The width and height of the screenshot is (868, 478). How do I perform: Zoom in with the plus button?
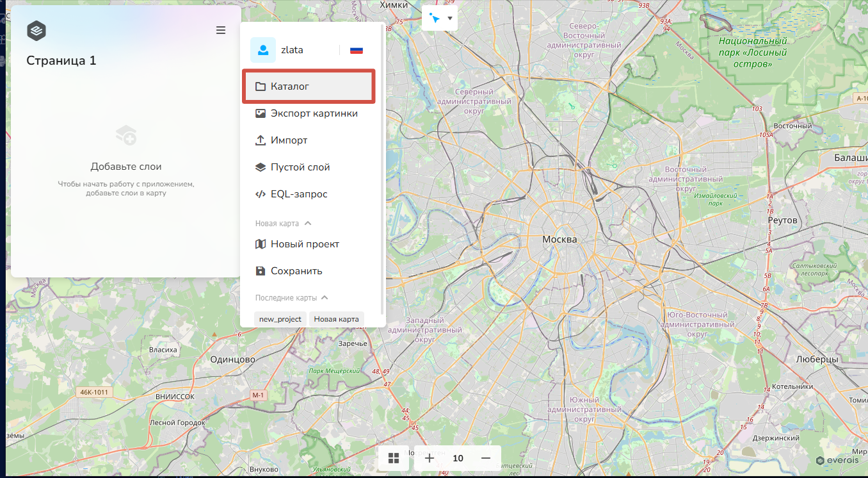pyautogui.click(x=430, y=458)
